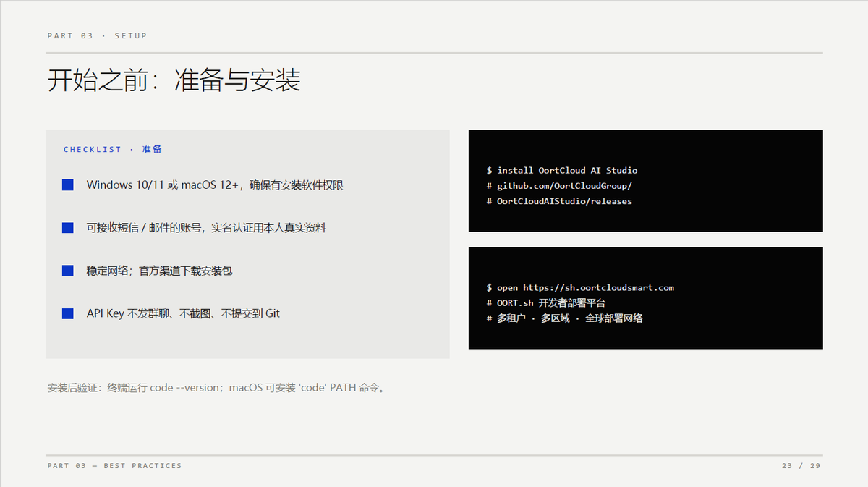Click the footer 'PART 03 — BEST PRACTICES'
The width and height of the screenshot is (868, 487).
pyautogui.click(x=114, y=466)
